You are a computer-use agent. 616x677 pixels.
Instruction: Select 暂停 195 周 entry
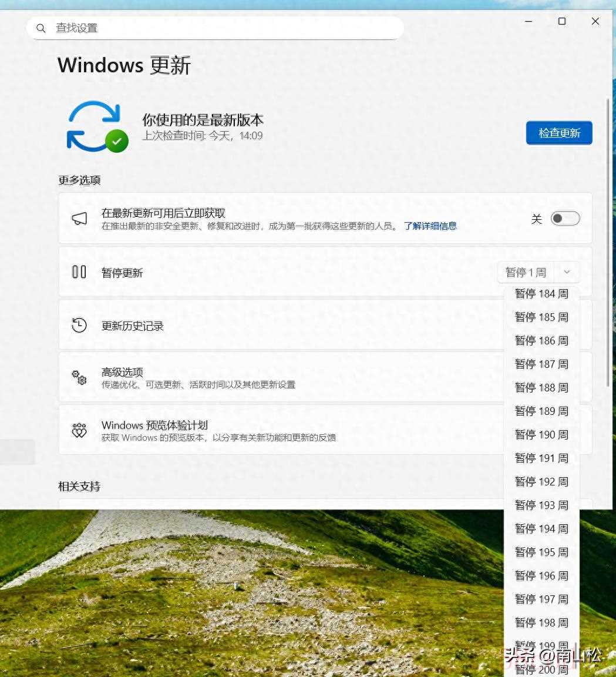[541, 552]
